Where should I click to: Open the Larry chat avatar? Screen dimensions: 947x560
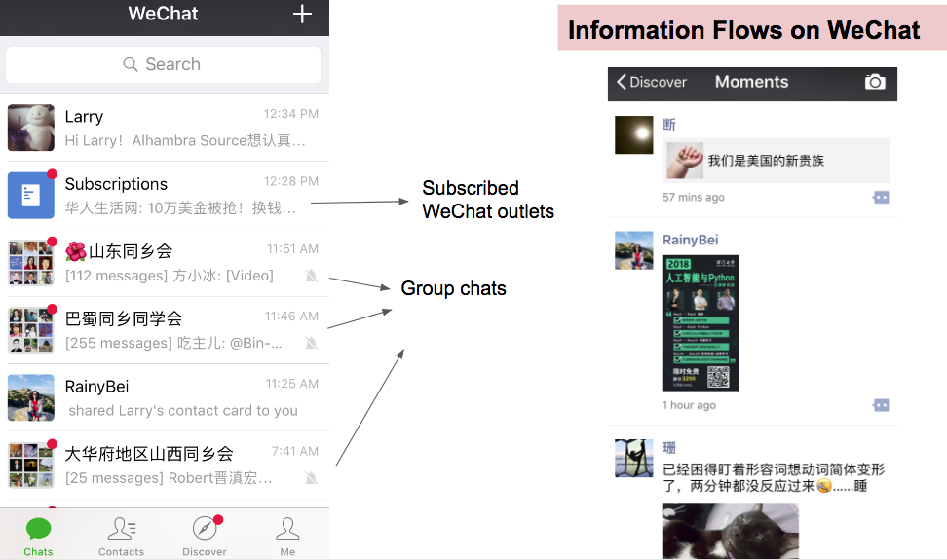(31, 128)
